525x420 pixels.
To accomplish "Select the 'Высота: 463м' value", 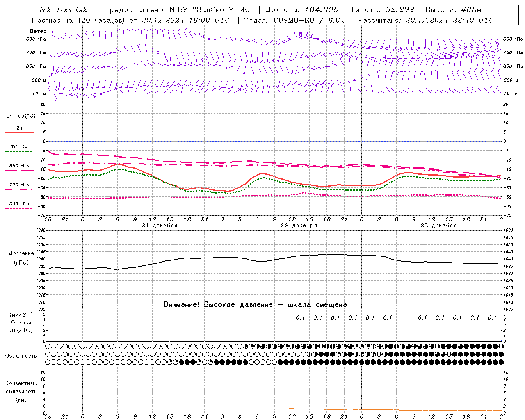I will pos(453,10).
